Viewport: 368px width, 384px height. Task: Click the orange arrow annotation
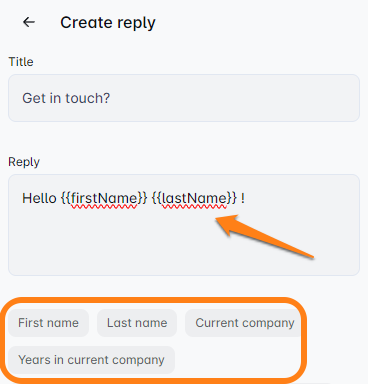pos(265,236)
